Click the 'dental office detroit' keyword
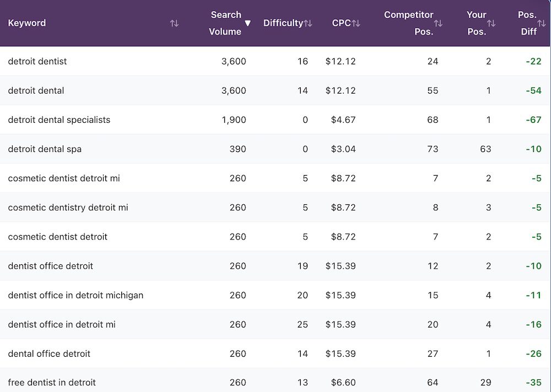The image size is (551, 392). (49, 353)
